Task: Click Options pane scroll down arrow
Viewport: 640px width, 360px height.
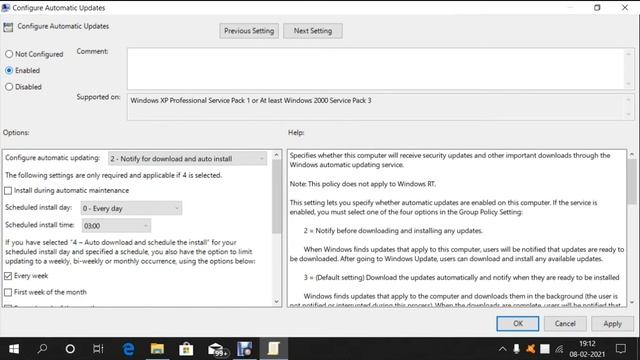Action: 277,302
